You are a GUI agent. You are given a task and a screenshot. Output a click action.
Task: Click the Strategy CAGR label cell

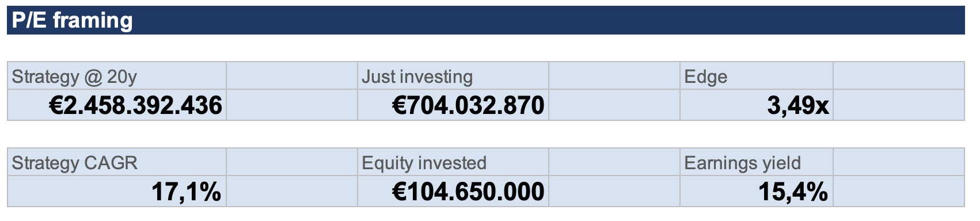(x=117, y=162)
